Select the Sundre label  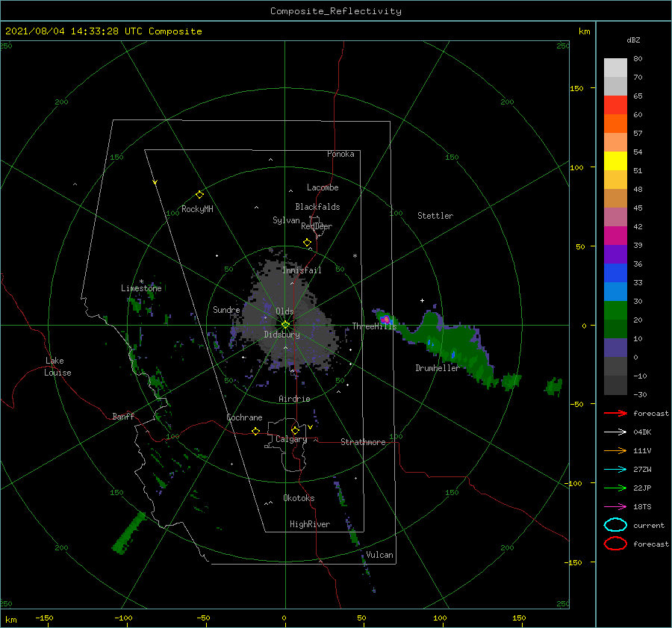(226, 310)
